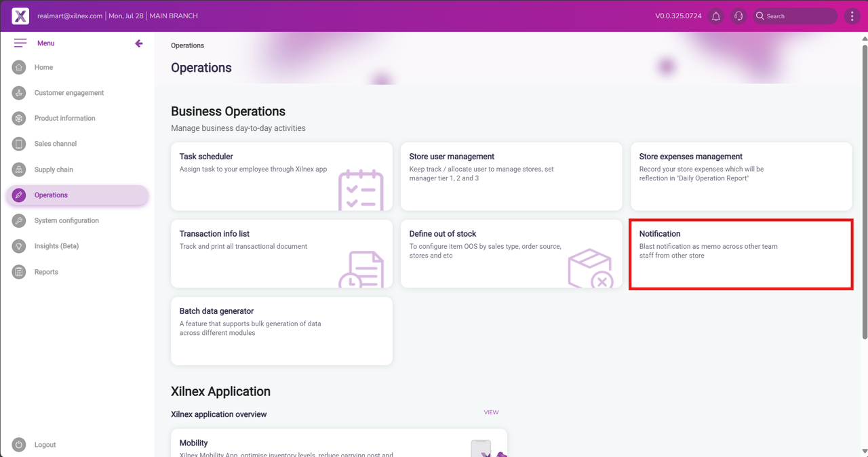Toggle the hamburger menu icon
Viewport: 868px width, 457px height.
click(20, 43)
